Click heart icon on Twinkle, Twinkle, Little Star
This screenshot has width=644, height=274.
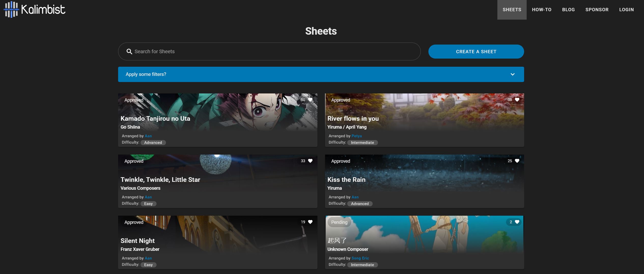point(310,161)
